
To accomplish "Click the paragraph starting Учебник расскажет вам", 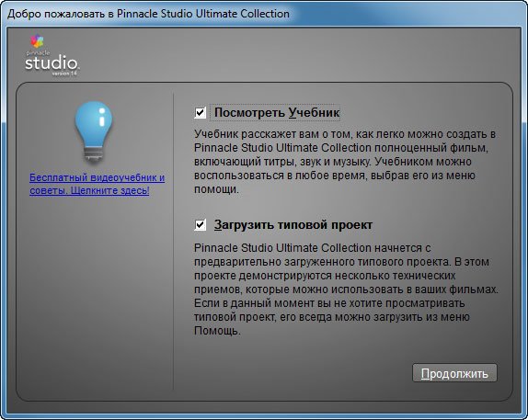I will 345,162.
